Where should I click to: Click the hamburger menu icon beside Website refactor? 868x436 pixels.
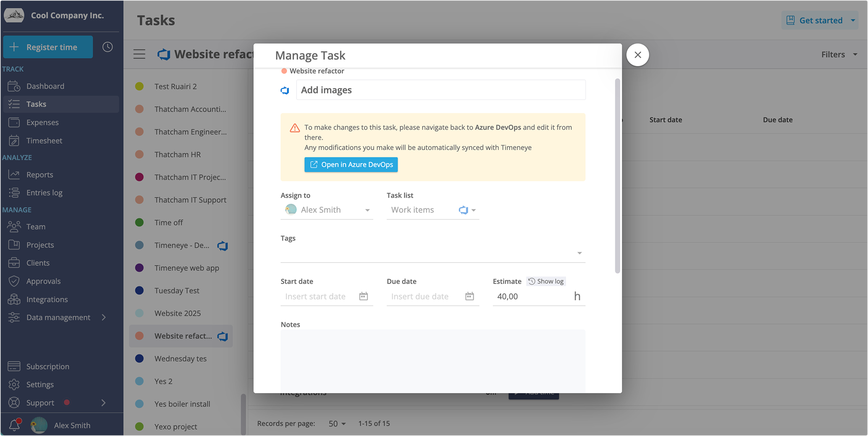[139, 54]
